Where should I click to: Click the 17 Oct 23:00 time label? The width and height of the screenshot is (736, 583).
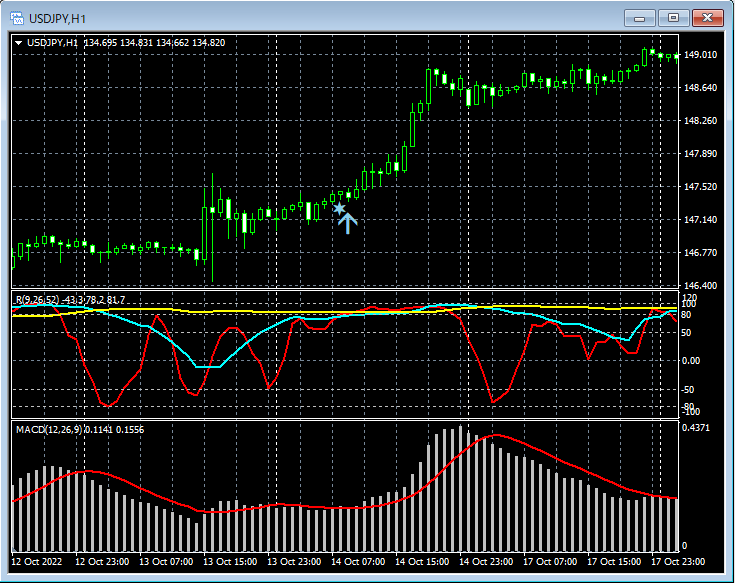[677, 562]
